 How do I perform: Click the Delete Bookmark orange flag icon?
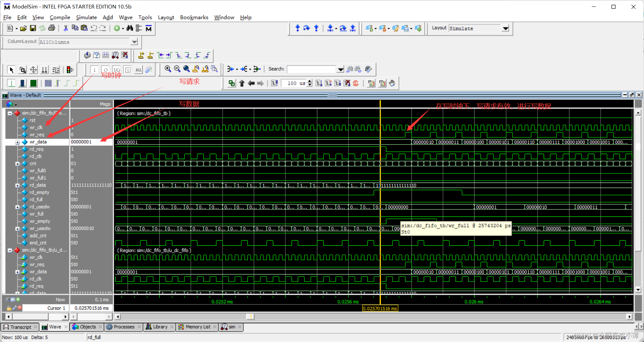(x=383, y=28)
